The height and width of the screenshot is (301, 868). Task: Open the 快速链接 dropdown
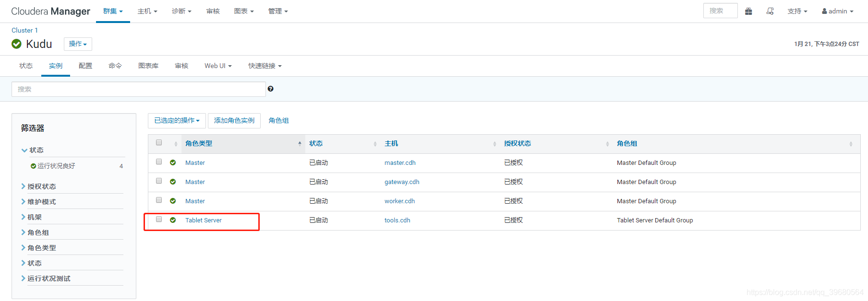coord(265,66)
